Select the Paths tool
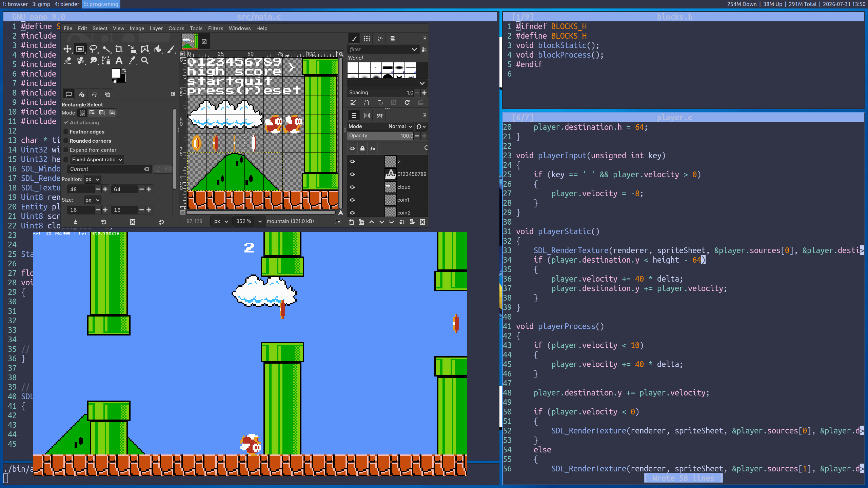868x488 pixels. (x=106, y=61)
